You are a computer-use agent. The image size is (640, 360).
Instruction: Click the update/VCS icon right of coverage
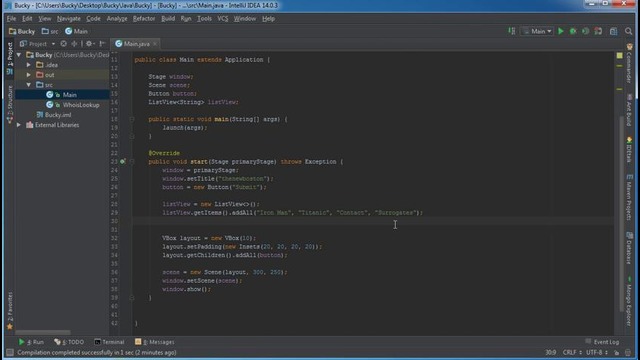click(598, 31)
